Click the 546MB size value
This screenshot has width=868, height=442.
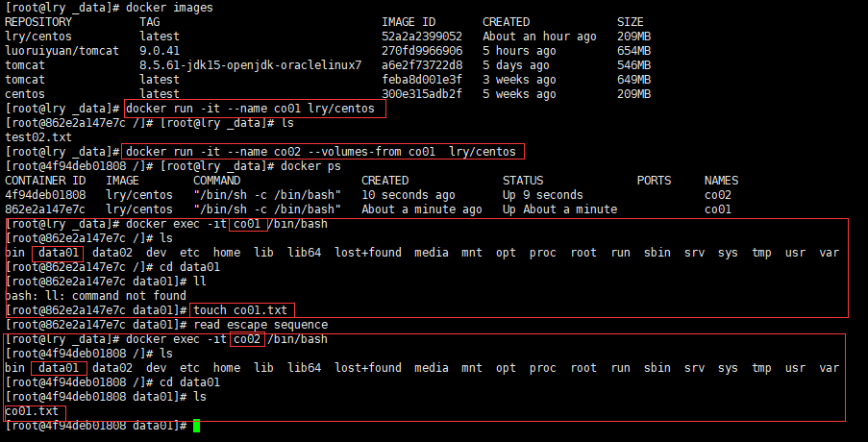[633, 65]
